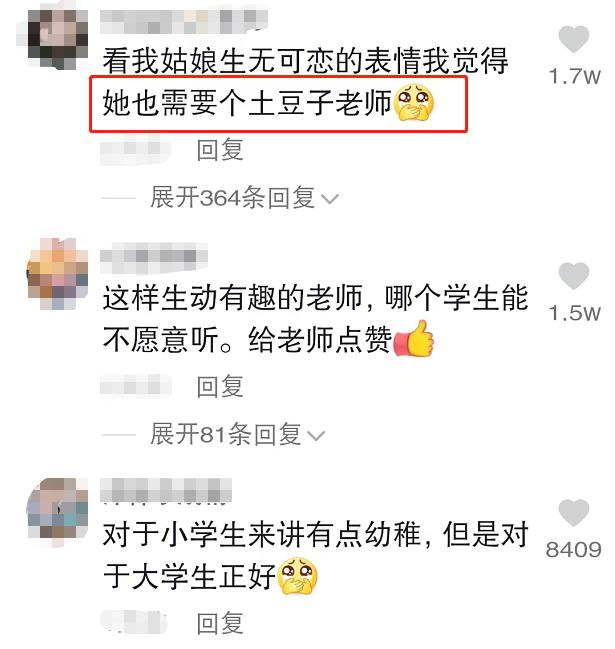The image size is (615, 649).
Task: Reply to the 给老师点赞 comment
Action: pos(220,387)
